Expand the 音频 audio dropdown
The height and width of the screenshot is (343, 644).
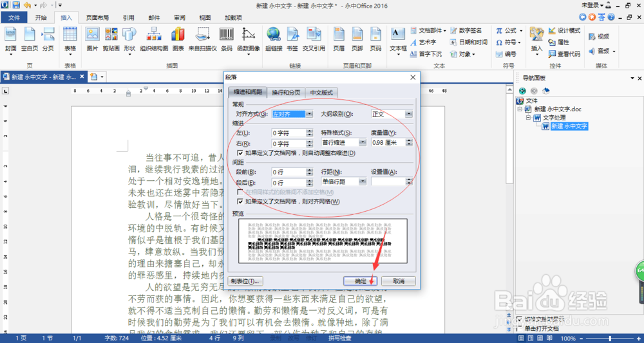point(614,51)
